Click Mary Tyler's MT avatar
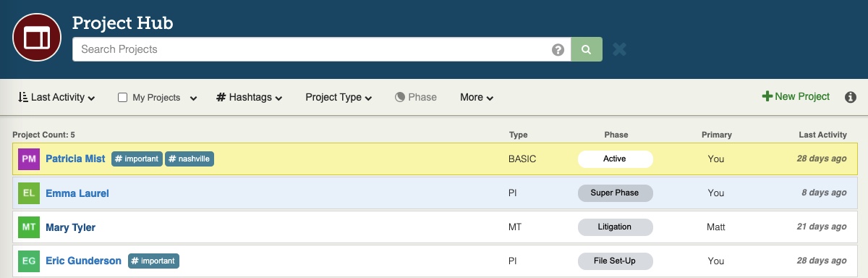Screen dimensions: 868x278 29,227
